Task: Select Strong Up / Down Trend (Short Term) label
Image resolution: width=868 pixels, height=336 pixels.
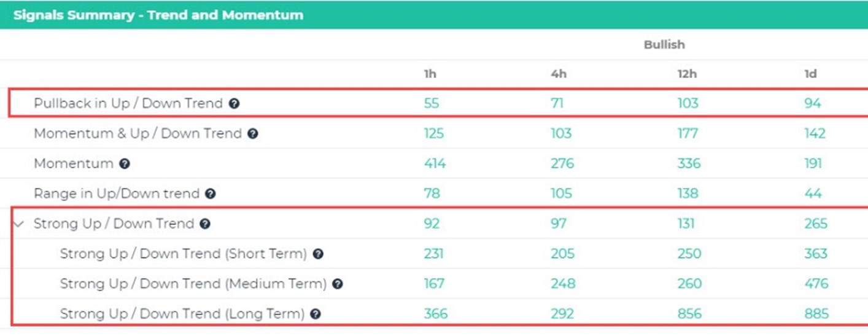Action: tap(183, 254)
